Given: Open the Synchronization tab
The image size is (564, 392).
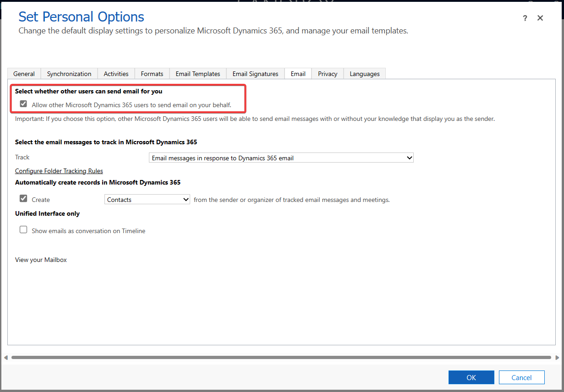Looking at the screenshot, I should [69, 74].
